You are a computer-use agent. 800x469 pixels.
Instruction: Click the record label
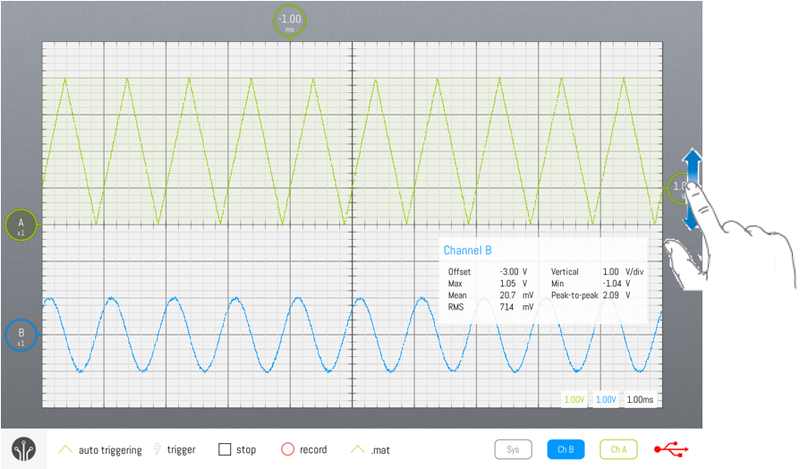[320, 450]
